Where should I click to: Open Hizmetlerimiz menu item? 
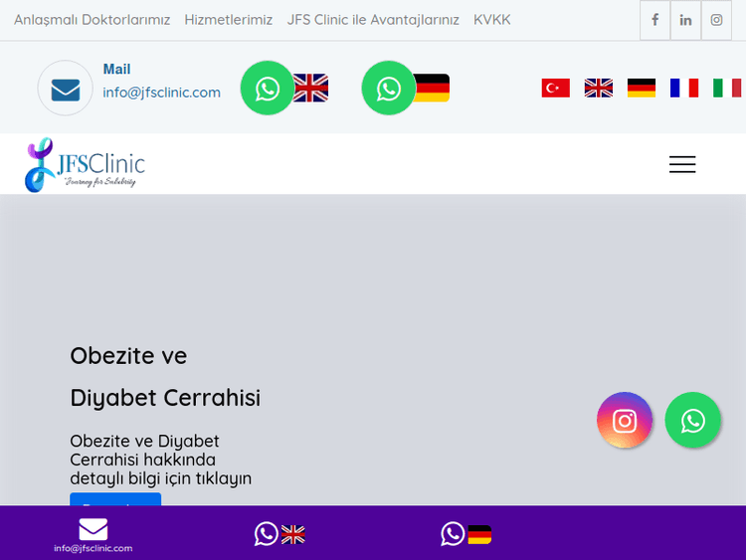tap(228, 20)
